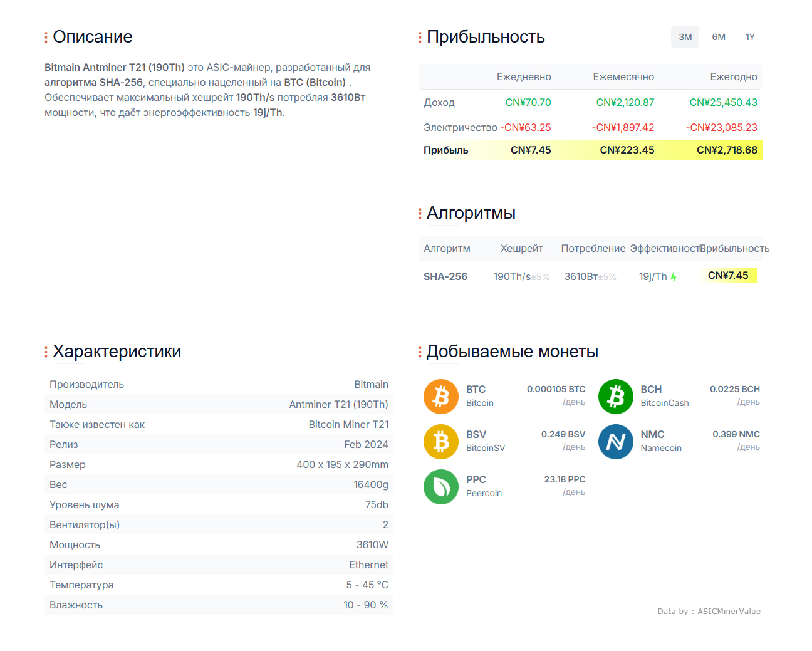Select humidity range 10 - 90 %
Screen dimensions: 812x651
pyautogui.click(x=366, y=605)
